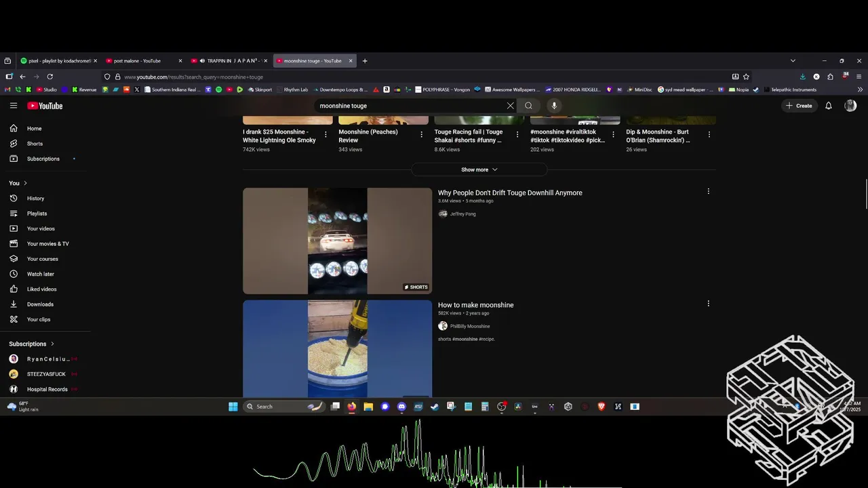Image resolution: width=868 pixels, height=488 pixels.
Task: Switch to the pixel playlist browser tab
Action: tap(58, 61)
